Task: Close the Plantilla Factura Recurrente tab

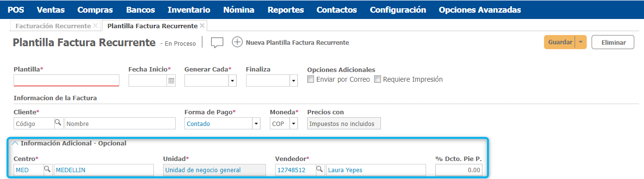Action: pyautogui.click(x=202, y=26)
